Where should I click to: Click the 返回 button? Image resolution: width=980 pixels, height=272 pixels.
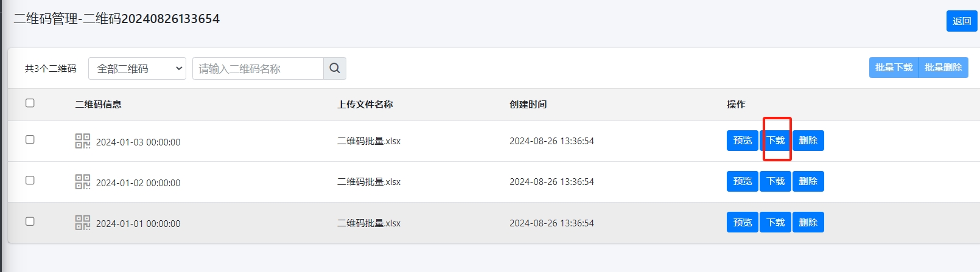961,21
